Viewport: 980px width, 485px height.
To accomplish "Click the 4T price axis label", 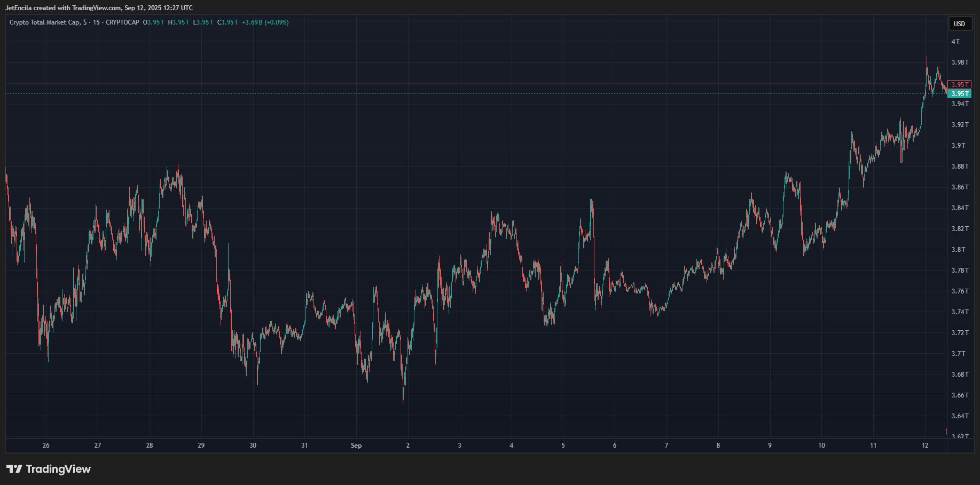I will pyautogui.click(x=955, y=42).
